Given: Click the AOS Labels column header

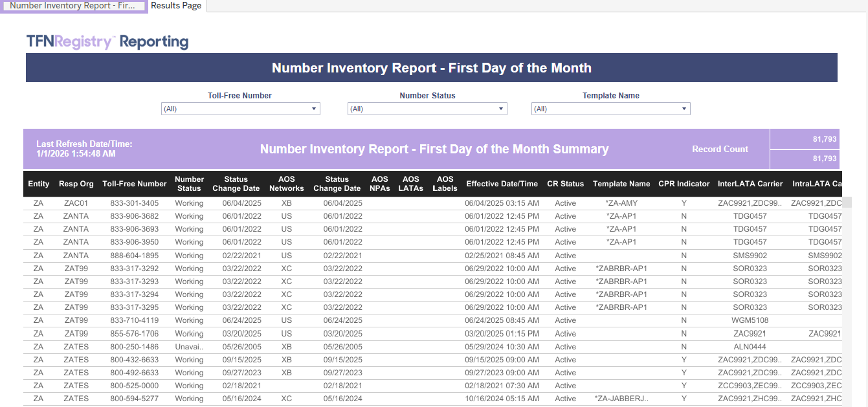Looking at the screenshot, I should pyautogui.click(x=445, y=184).
